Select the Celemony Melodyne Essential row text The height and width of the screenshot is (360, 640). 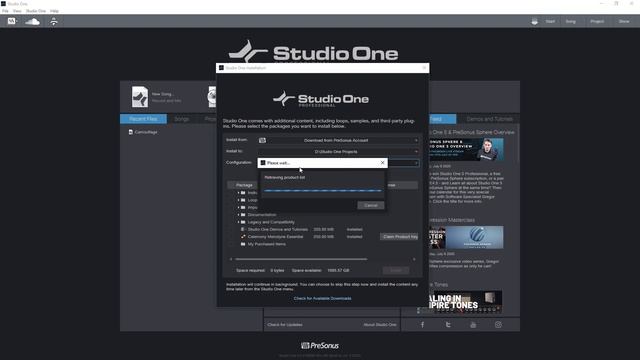pyautogui.click(x=275, y=237)
